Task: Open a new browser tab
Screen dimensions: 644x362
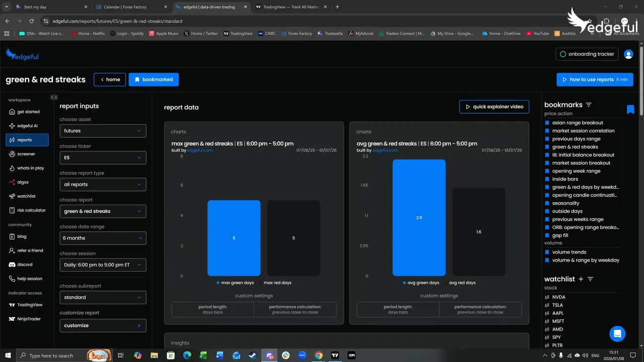Action: pyautogui.click(x=337, y=7)
